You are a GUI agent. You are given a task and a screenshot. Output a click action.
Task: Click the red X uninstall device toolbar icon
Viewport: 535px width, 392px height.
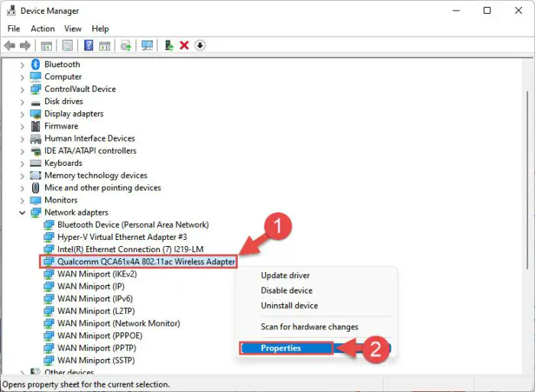click(184, 46)
